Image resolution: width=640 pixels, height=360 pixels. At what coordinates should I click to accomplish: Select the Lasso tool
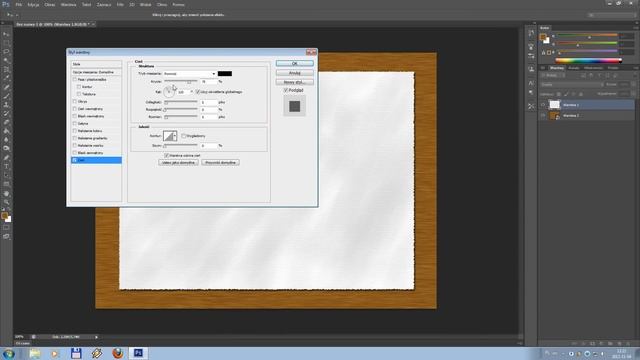pyautogui.click(x=6, y=52)
